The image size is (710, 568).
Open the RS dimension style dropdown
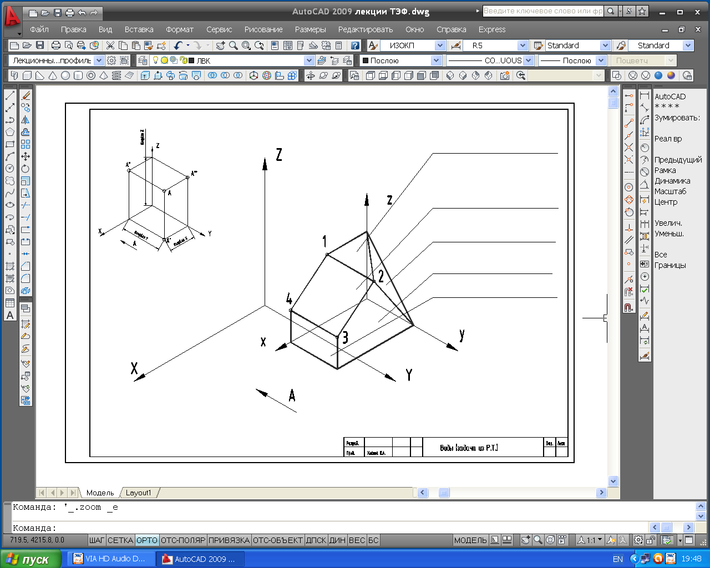click(x=522, y=46)
